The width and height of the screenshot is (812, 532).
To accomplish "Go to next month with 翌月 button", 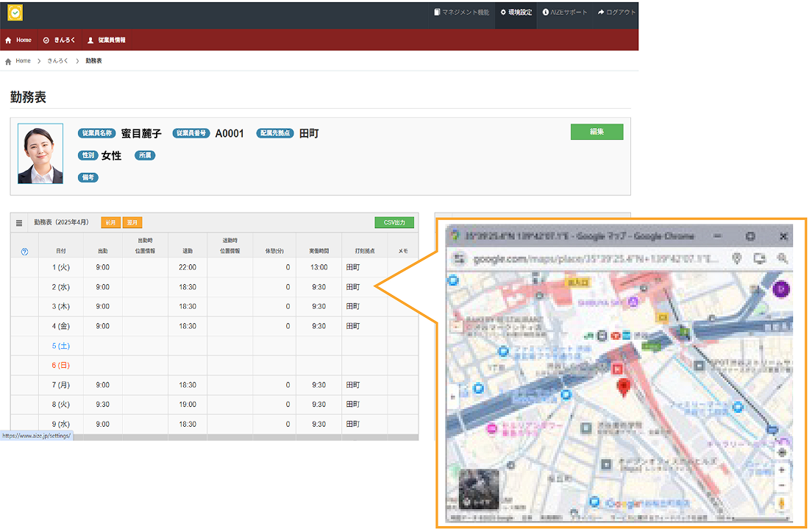I will coord(132,222).
